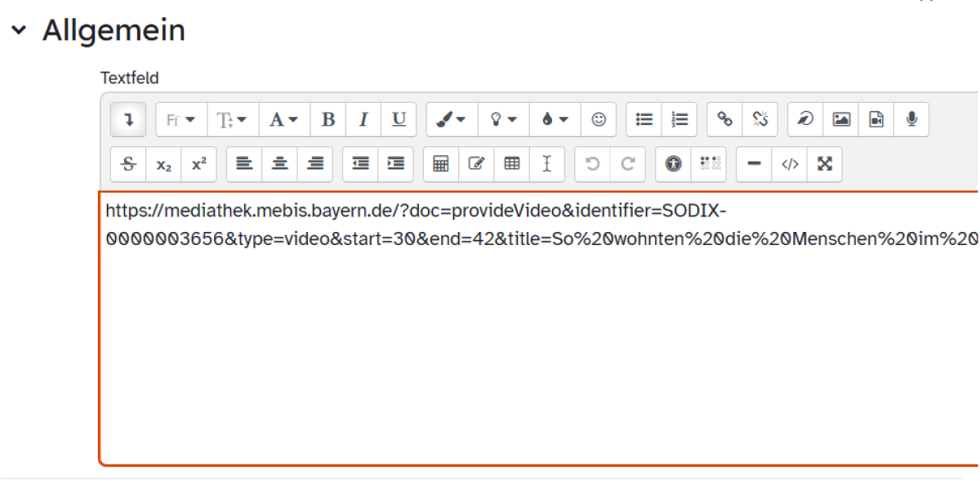Switch to HTML source code view
The image size is (980, 481).
[x=790, y=163]
